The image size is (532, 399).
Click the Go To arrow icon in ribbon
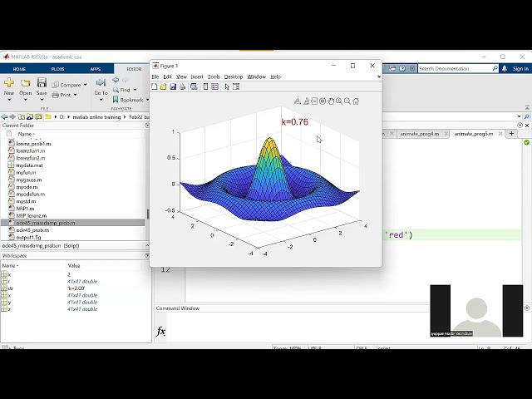(x=101, y=82)
